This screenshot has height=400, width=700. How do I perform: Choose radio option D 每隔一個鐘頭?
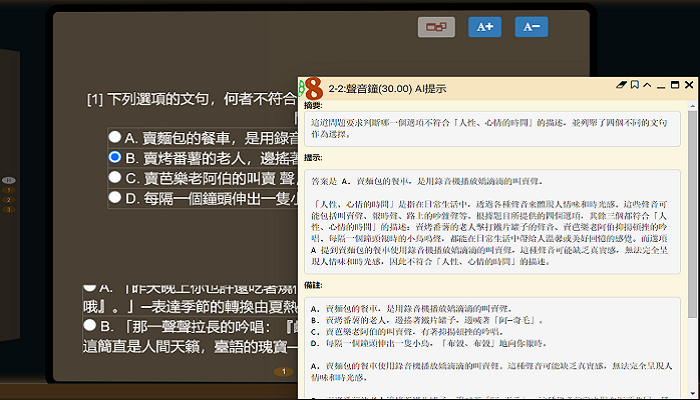click(x=116, y=197)
